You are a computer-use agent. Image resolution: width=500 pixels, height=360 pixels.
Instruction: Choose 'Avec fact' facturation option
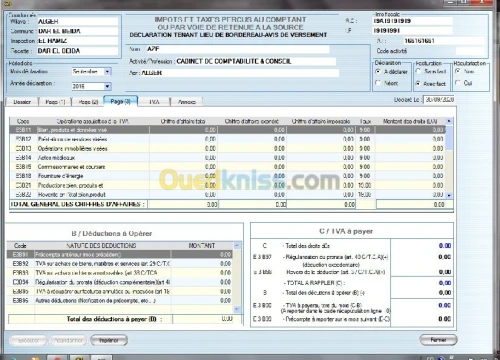click(418, 83)
